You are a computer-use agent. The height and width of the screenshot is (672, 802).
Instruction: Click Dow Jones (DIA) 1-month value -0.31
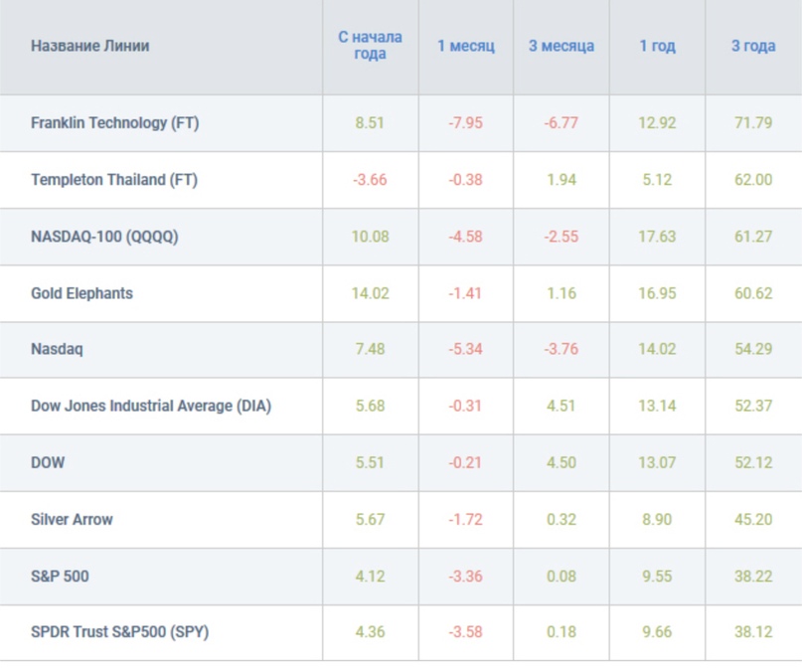coord(465,406)
